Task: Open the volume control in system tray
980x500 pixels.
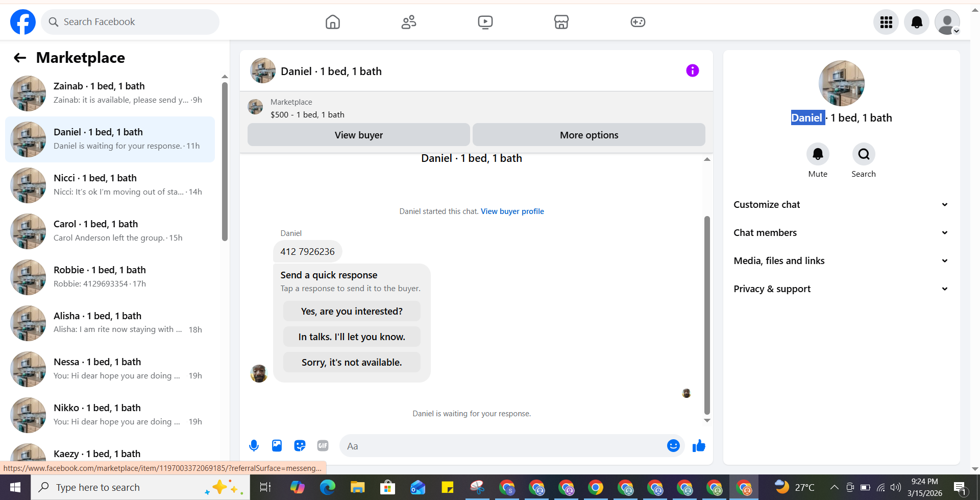Action: click(x=895, y=487)
